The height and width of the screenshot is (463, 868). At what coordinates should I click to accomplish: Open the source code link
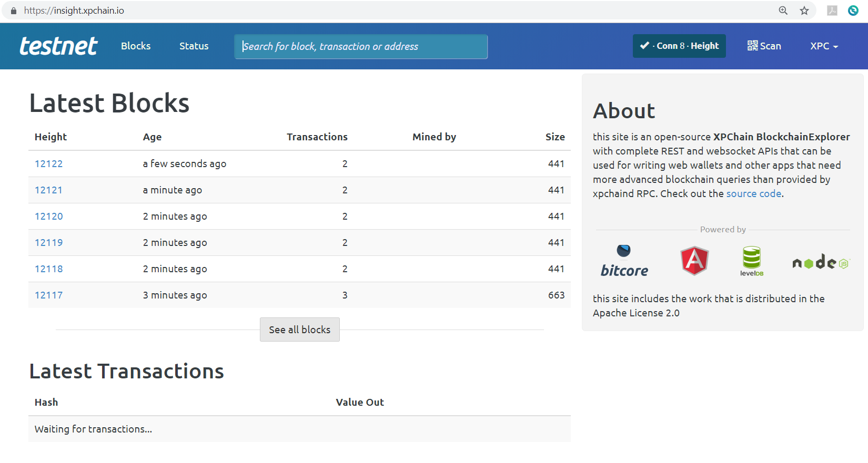[x=754, y=193]
